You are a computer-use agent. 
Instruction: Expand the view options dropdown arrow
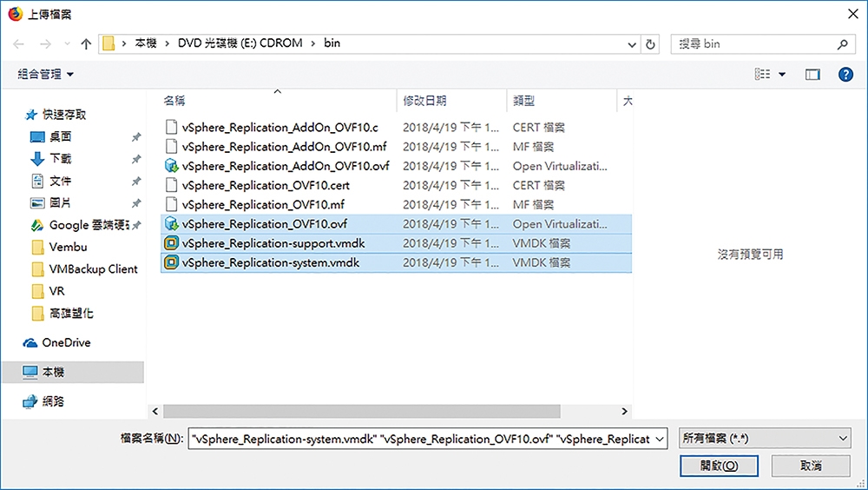782,74
